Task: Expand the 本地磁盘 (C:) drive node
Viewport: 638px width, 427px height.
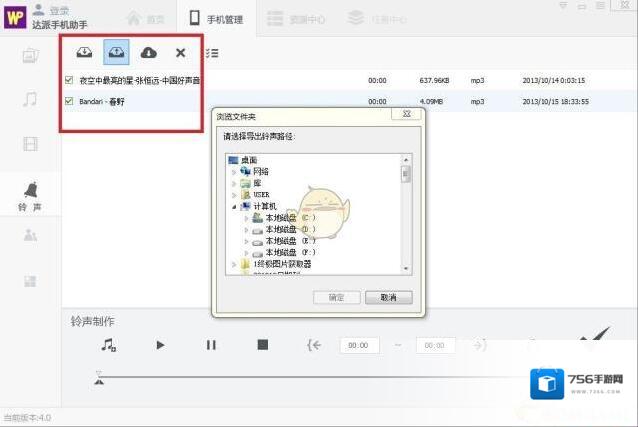Action: coord(246,217)
